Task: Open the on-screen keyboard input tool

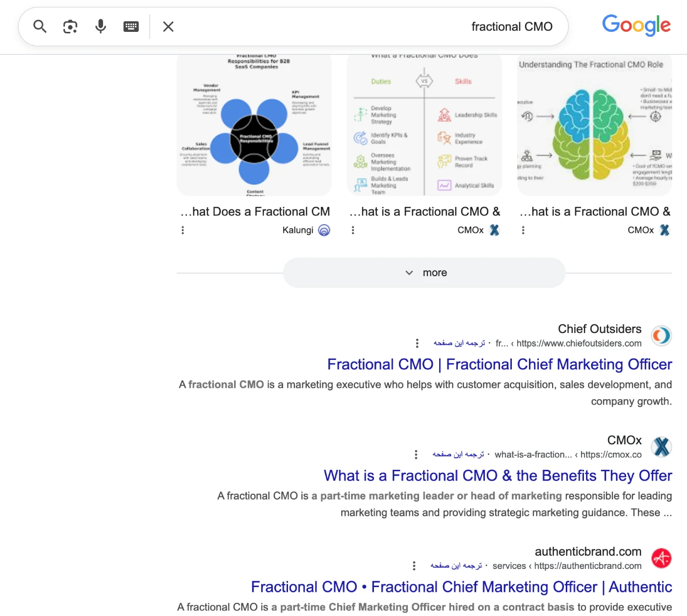Action: tap(131, 26)
